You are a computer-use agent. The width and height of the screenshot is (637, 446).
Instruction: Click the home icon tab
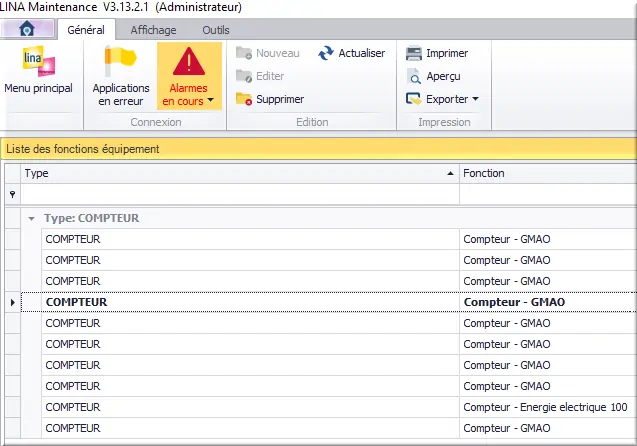point(28,30)
